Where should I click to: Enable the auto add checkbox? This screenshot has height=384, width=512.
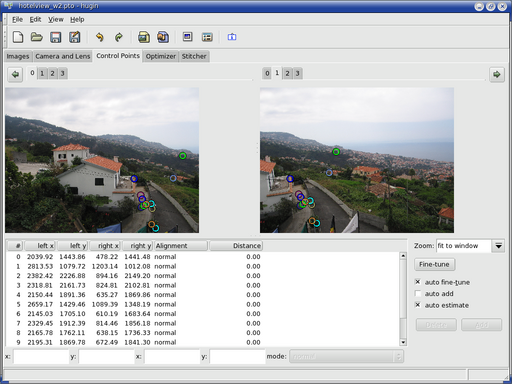point(418,294)
